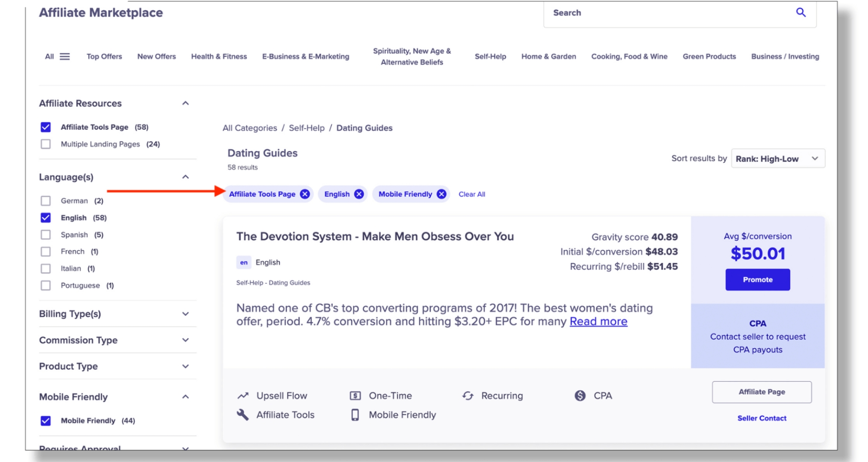Viewport: 868px width, 462px height.
Task: Click the CPA dollar coin icon
Action: [x=580, y=396]
